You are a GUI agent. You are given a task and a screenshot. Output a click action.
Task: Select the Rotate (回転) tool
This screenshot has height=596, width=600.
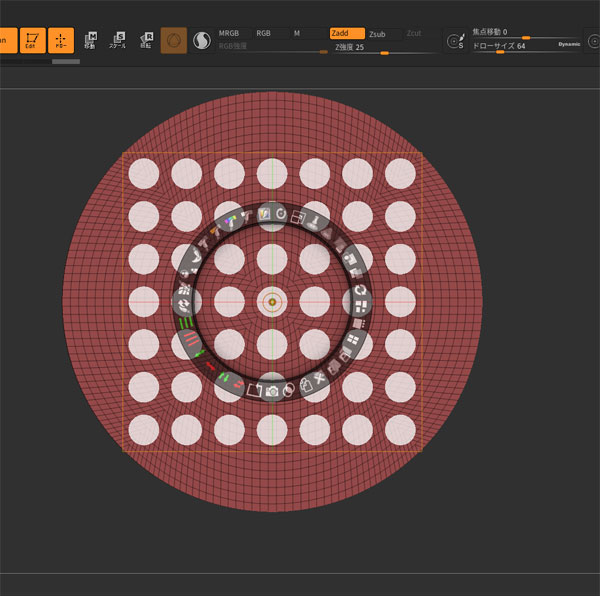[146, 40]
